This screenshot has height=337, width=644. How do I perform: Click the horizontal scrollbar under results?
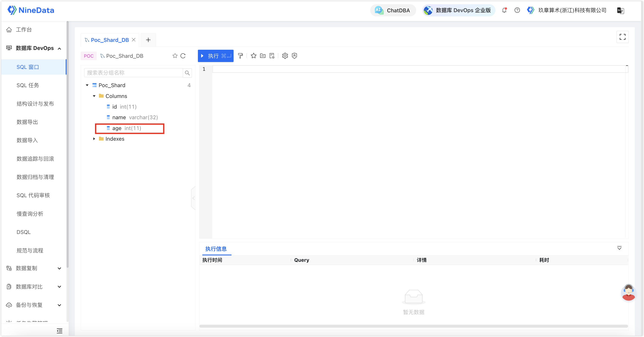414,326
